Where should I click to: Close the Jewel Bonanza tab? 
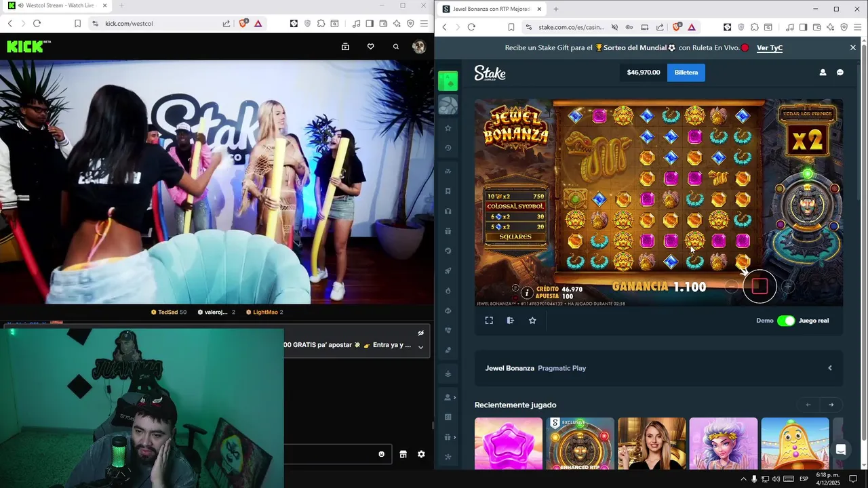(x=539, y=9)
